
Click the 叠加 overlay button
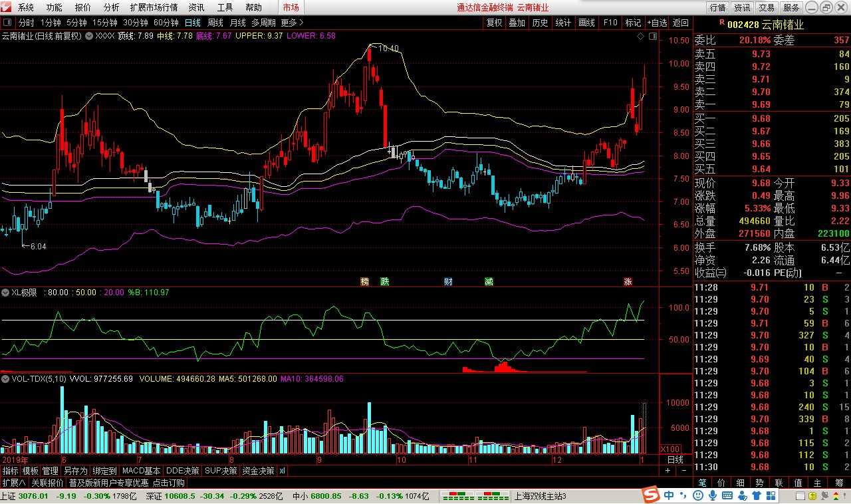[x=517, y=23]
